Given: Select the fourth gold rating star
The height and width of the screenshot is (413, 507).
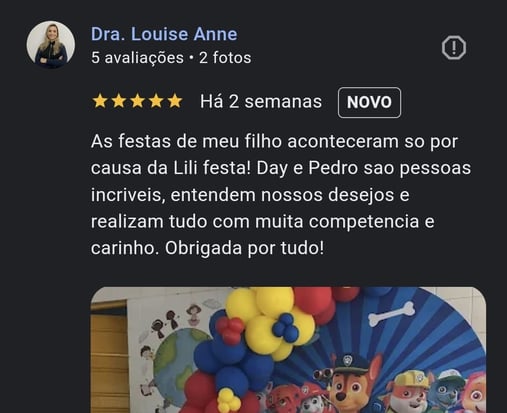Looking at the screenshot, I should [x=156, y=101].
